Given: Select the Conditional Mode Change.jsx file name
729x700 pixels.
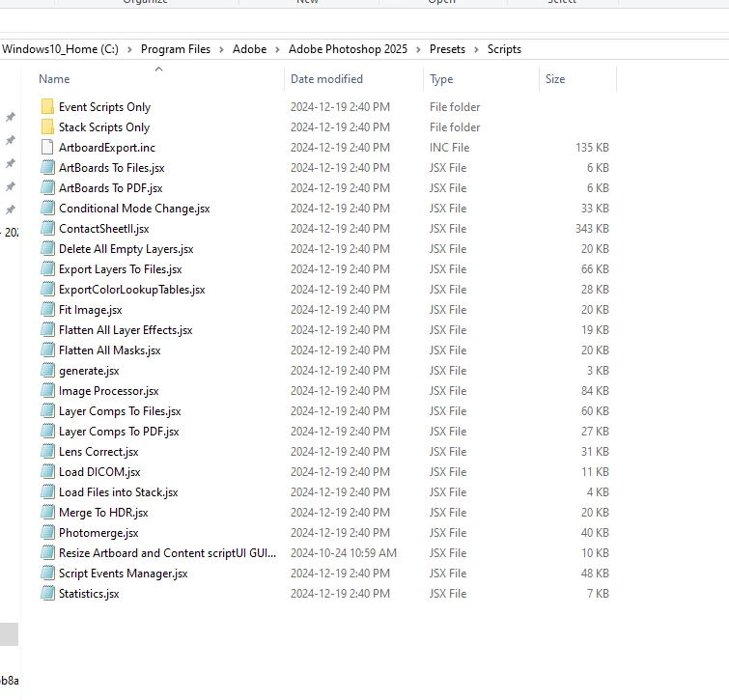Looking at the screenshot, I should pyautogui.click(x=134, y=209).
